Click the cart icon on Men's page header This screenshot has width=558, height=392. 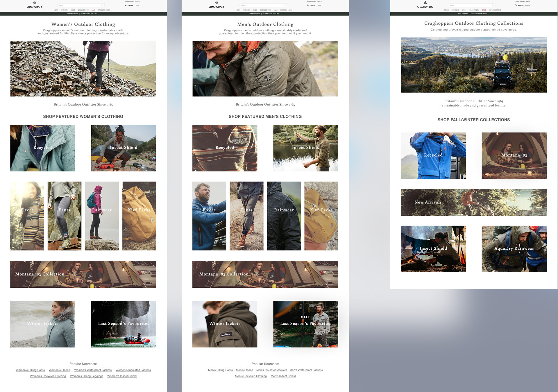(308, 5)
